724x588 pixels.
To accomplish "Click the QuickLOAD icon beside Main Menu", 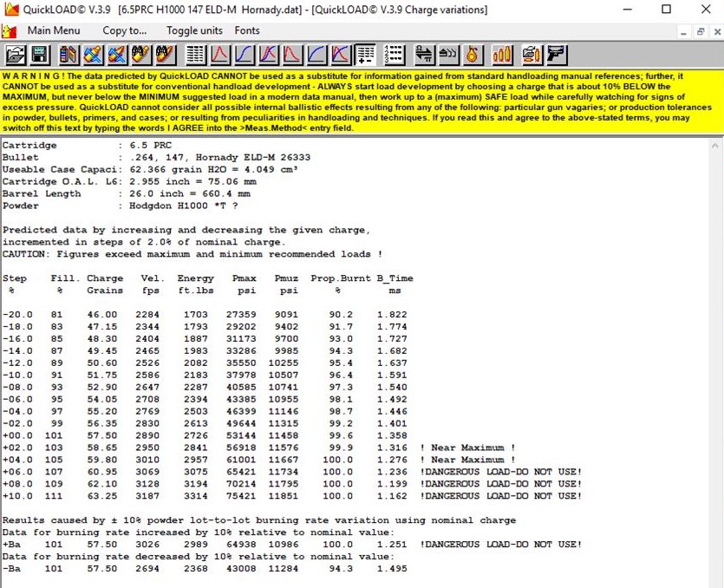I will 10,31.
